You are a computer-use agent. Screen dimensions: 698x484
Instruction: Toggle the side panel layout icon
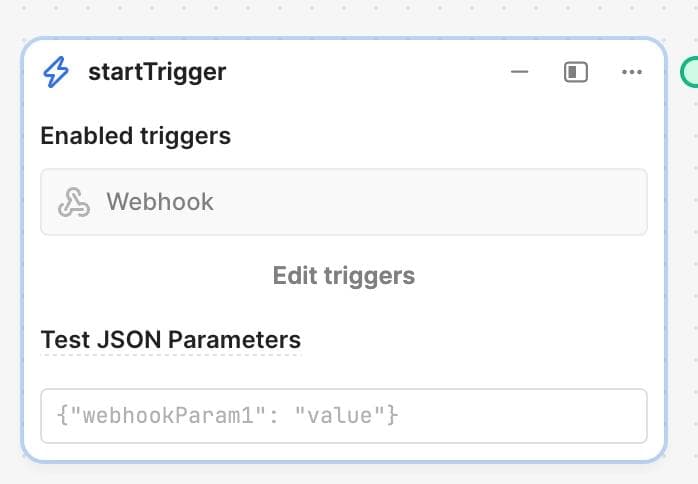pos(576,72)
